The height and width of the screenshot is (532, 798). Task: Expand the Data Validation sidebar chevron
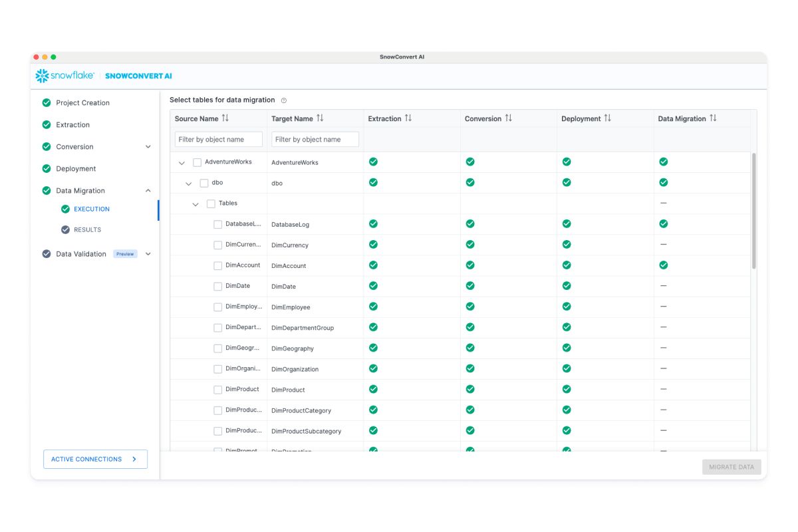pos(148,254)
